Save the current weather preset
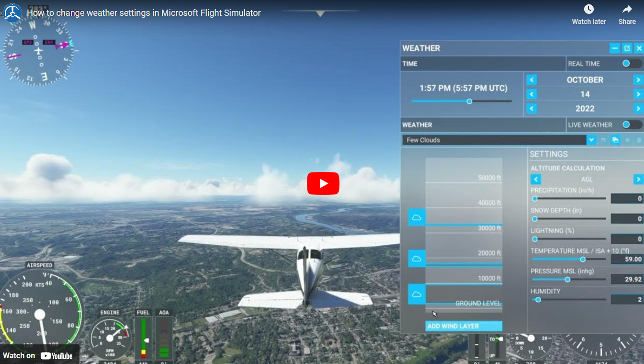Image resolution: width=644 pixels, height=364 pixels. pos(602,140)
